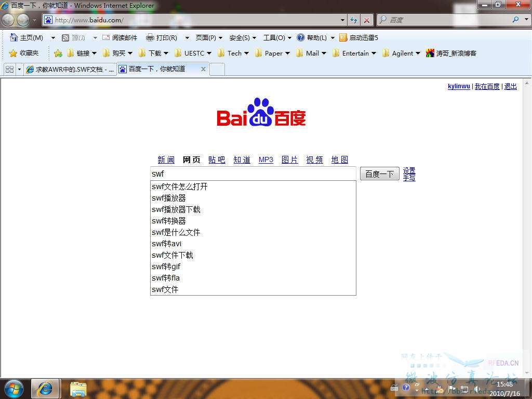Click the clock showing 15:48
Viewport: 532px width, 399px height.
pos(504,384)
